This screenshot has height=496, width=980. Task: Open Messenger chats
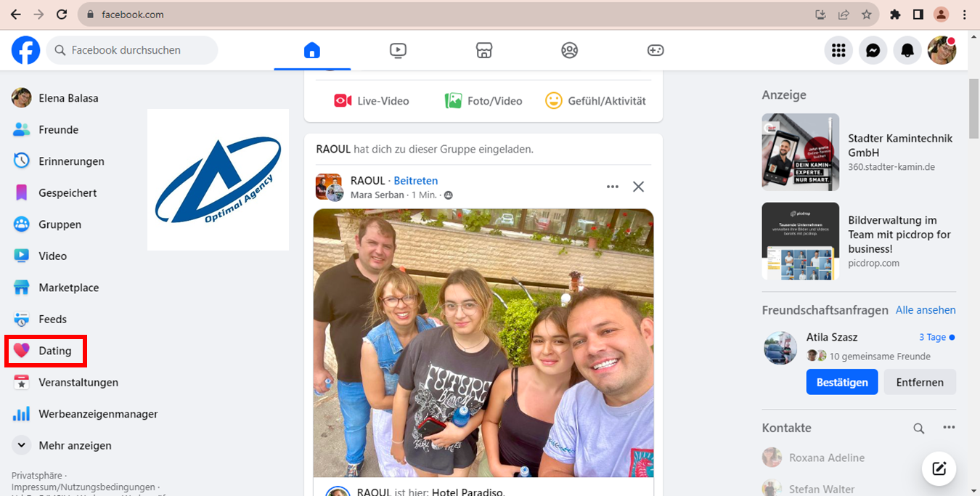coord(873,50)
